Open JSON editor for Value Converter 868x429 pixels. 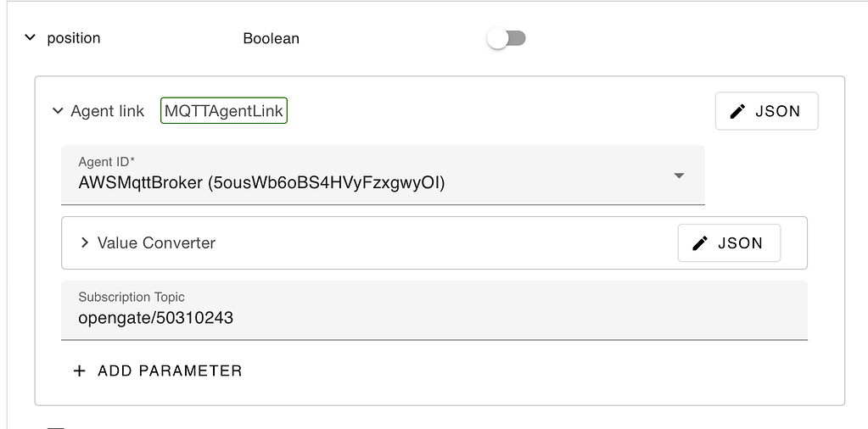729,243
